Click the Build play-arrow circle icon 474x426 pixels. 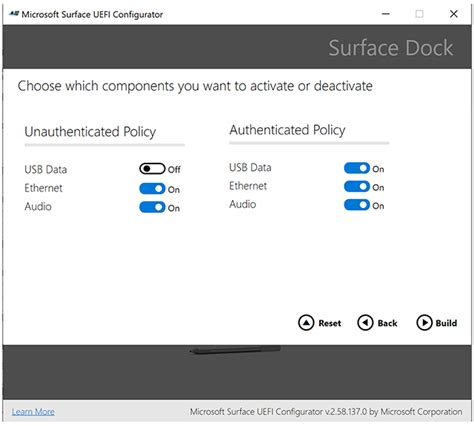click(424, 323)
